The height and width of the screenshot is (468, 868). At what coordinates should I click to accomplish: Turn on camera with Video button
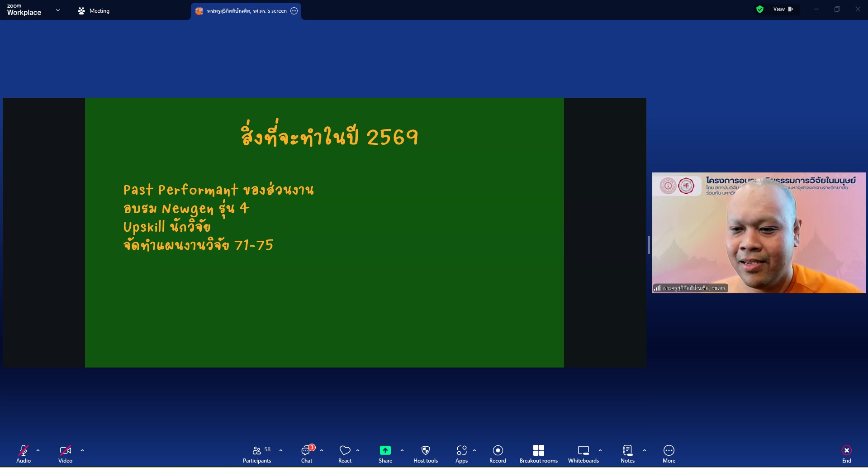pyautogui.click(x=65, y=454)
